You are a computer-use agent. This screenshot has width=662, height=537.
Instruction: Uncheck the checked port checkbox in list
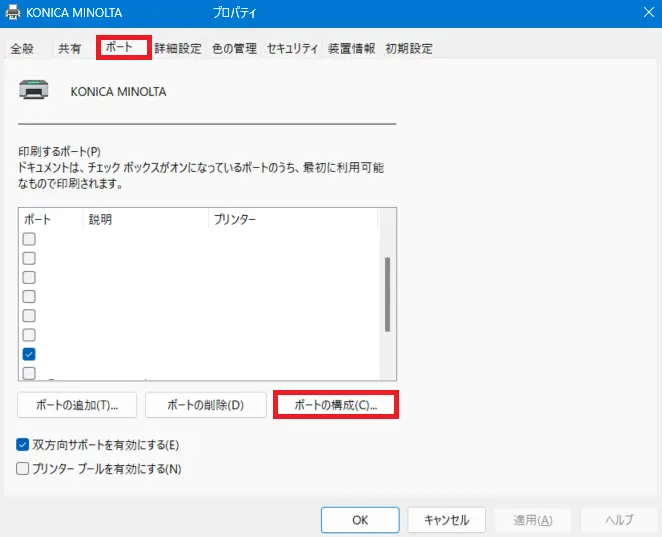29,354
